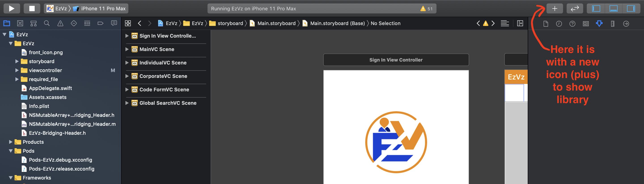Expand the storyboard folder
Image resolution: width=644 pixels, height=184 pixels.
coord(17,61)
